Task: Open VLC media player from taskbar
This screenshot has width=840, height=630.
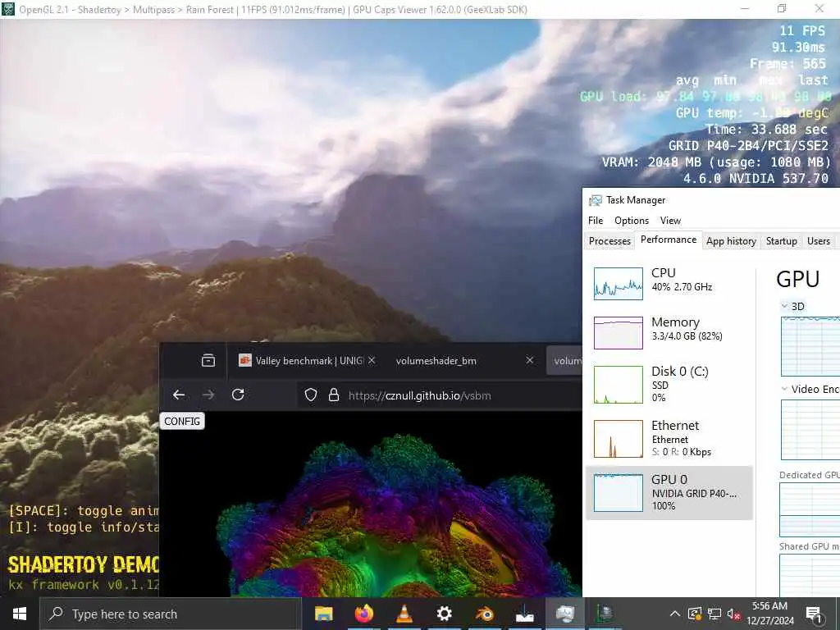Action: tap(404, 614)
